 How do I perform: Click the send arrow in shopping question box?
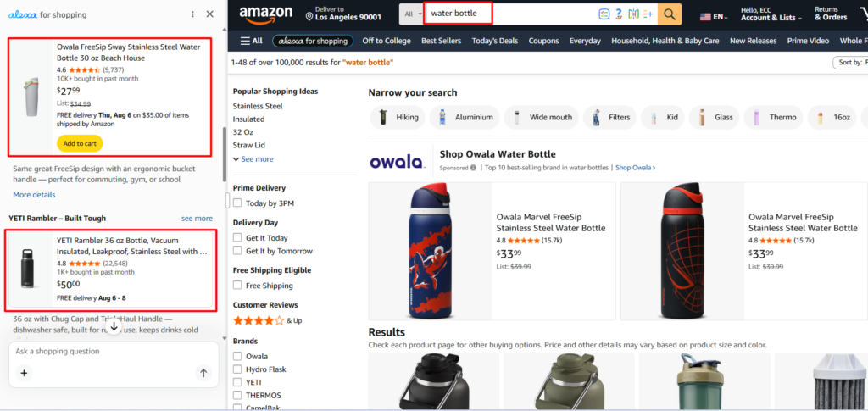click(203, 373)
